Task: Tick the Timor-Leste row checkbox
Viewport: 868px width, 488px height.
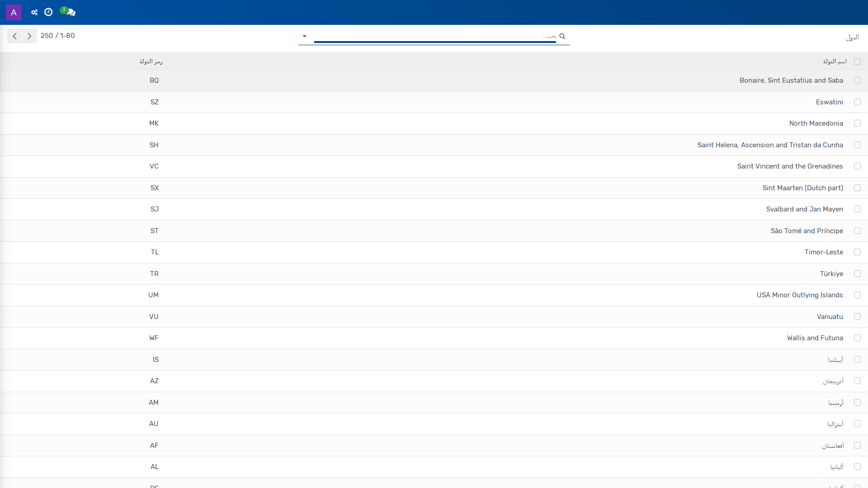Action: tap(857, 252)
